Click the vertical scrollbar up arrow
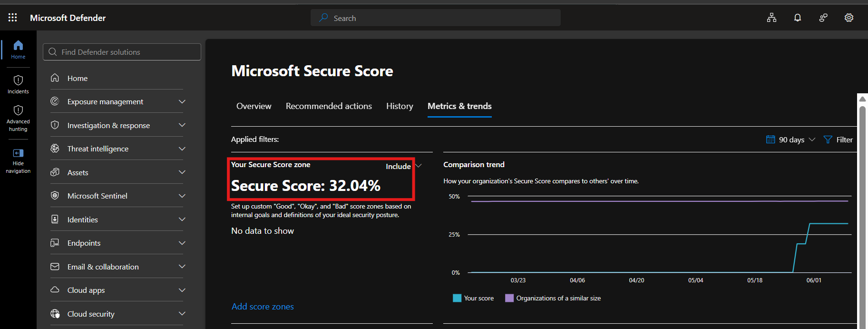The image size is (868, 329). click(x=862, y=99)
